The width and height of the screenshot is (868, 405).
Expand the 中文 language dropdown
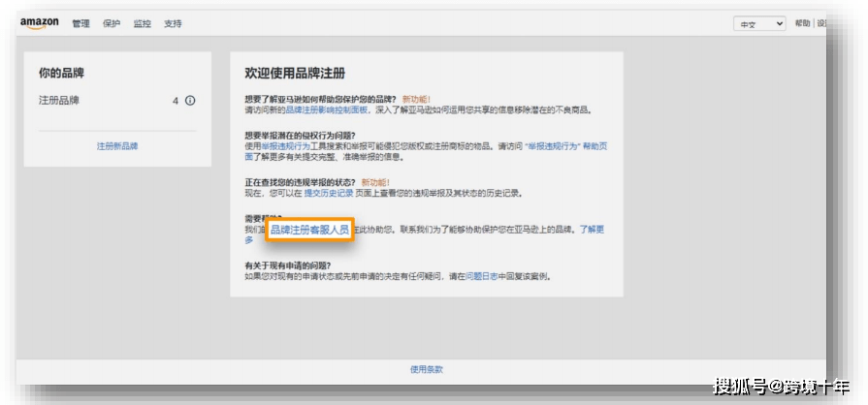(759, 24)
